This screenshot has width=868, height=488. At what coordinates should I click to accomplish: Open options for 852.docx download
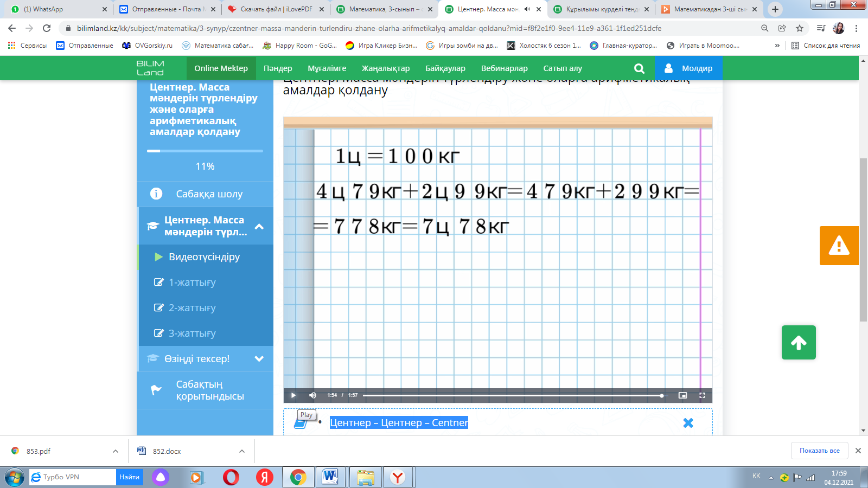[242, 451]
